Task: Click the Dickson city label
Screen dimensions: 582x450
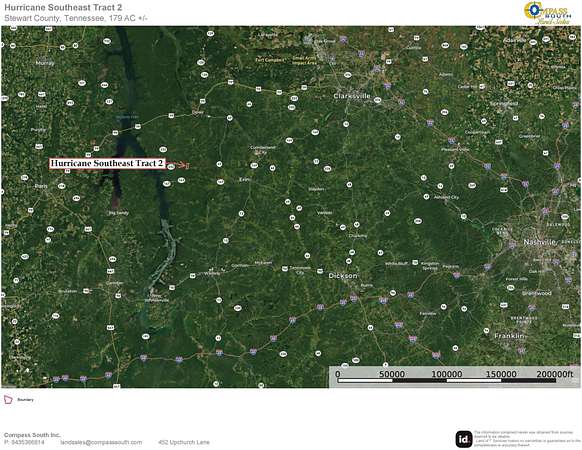Action: pos(343,275)
